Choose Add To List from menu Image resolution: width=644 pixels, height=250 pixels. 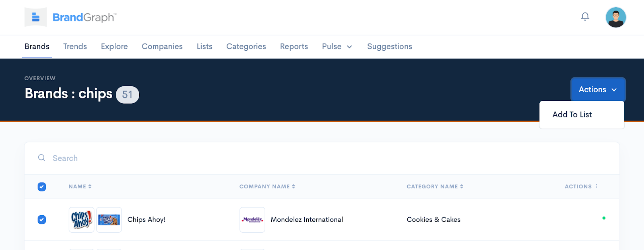pos(572,115)
